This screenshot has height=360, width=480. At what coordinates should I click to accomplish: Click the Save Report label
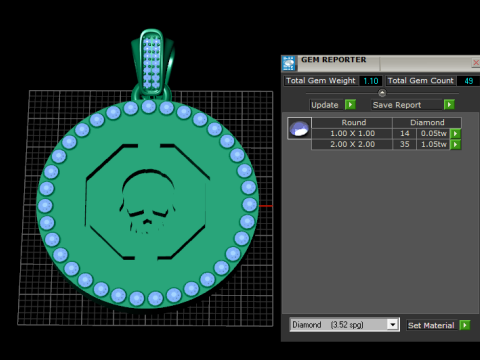click(x=397, y=105)
